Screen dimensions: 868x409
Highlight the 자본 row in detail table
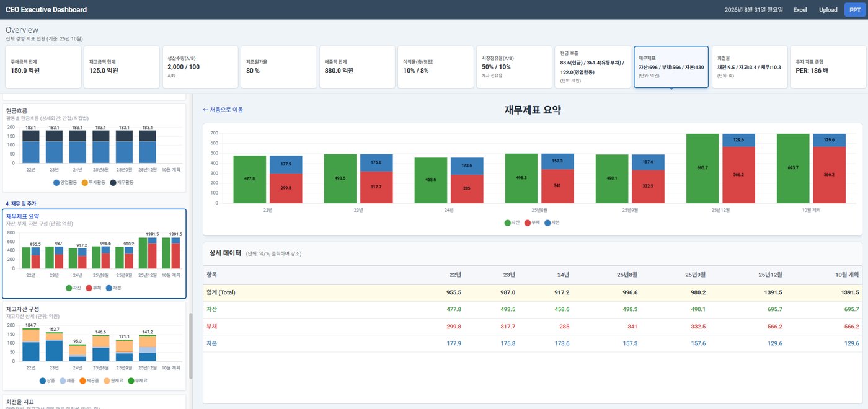click(x=533, y=343)
